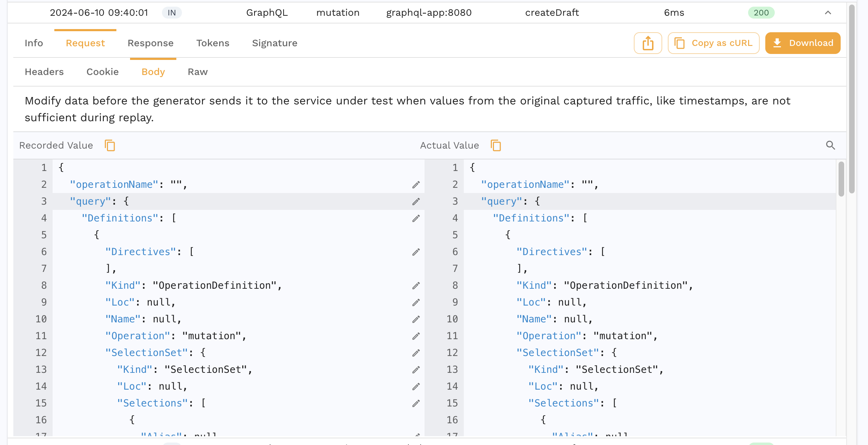This screenshot has height=445, width=868.
Task: Switch to the Raw sub-tab
Action: point(198,72)
